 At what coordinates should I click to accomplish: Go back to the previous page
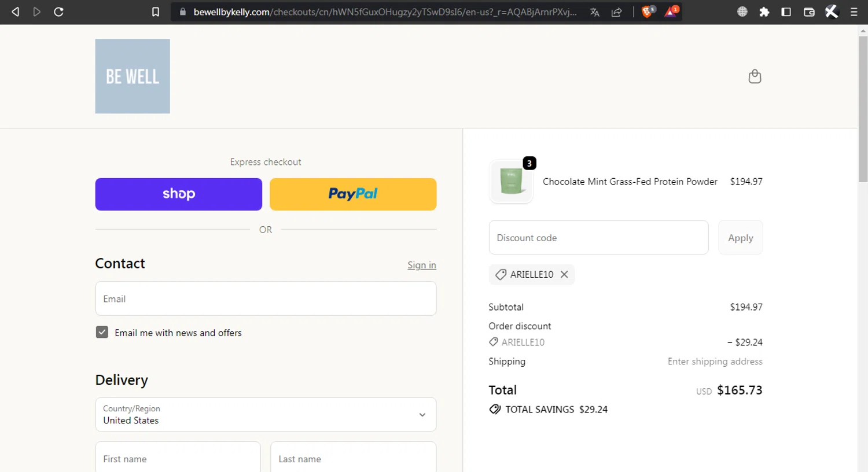tap(16, 12)
